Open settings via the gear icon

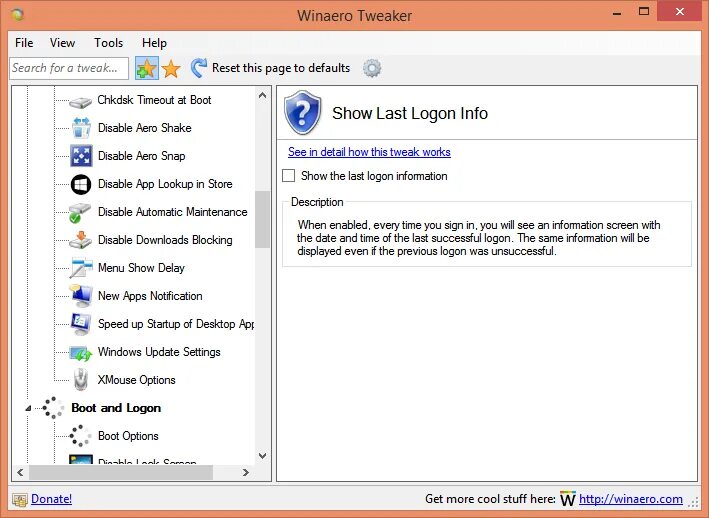tap(372, 68)
